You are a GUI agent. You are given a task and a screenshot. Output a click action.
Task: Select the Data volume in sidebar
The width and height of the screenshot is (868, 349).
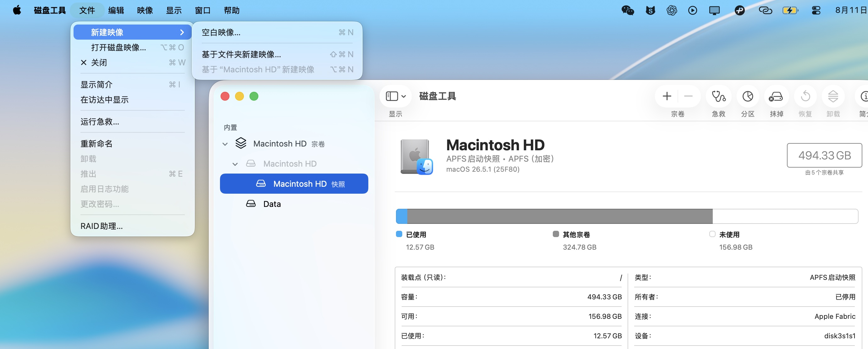pyautogui.click(x=294, y=204)
